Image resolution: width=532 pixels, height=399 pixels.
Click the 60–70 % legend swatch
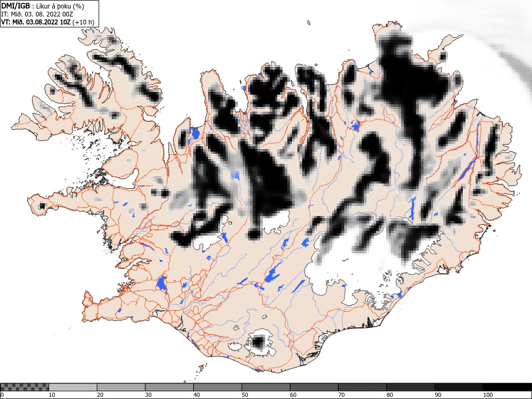click(314, 387)
